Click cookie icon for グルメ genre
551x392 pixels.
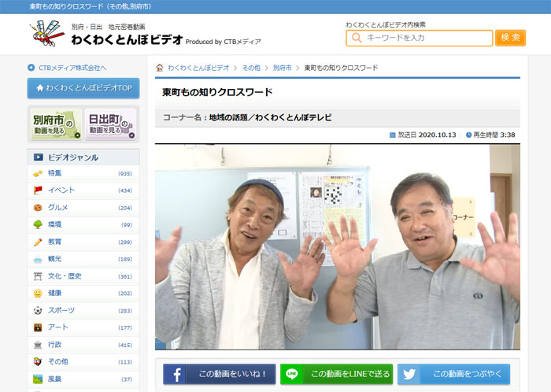point(38,208)
